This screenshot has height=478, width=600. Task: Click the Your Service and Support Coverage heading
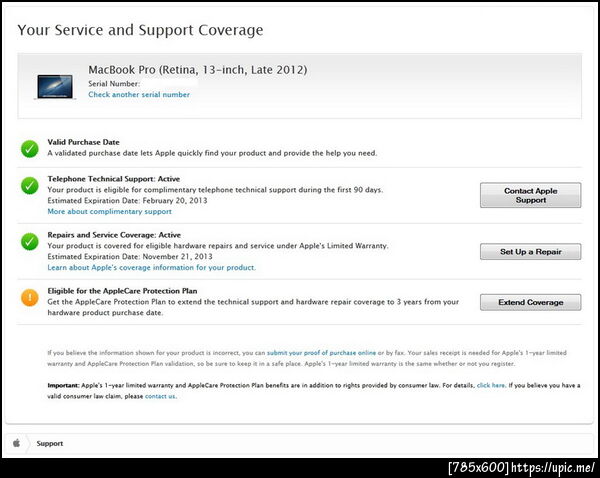click(x=140, y=30)
